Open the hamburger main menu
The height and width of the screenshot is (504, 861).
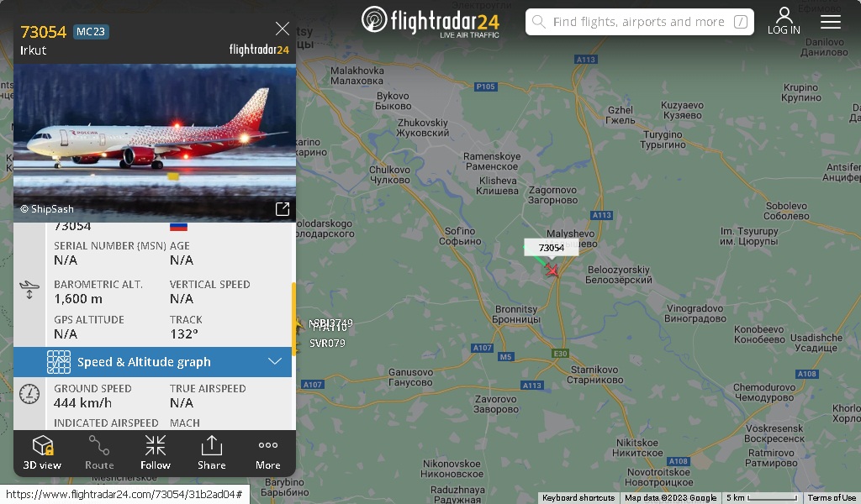point(830,22)
